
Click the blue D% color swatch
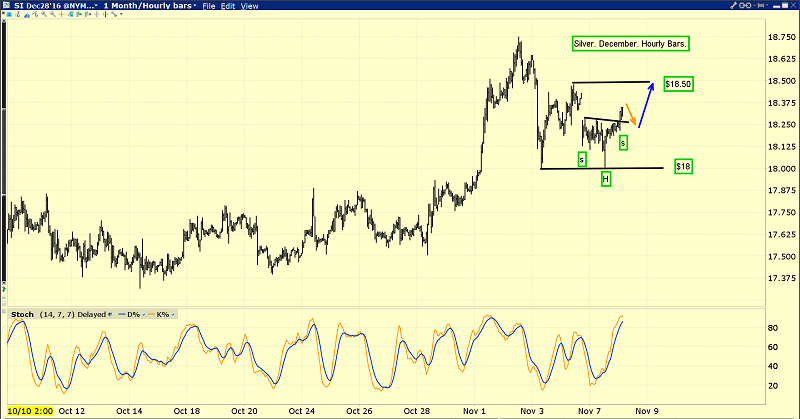(121, 314)
